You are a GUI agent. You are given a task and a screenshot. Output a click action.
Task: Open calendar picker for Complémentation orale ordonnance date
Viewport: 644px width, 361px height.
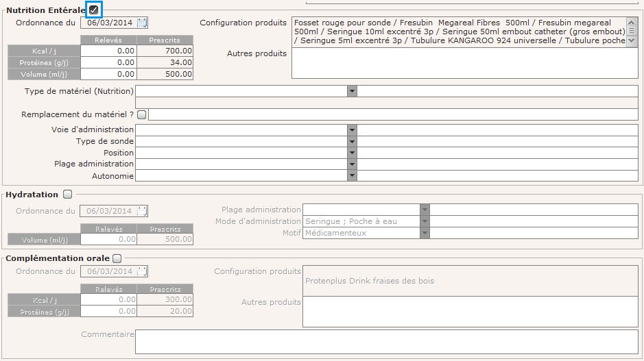[x=142, y=271]
